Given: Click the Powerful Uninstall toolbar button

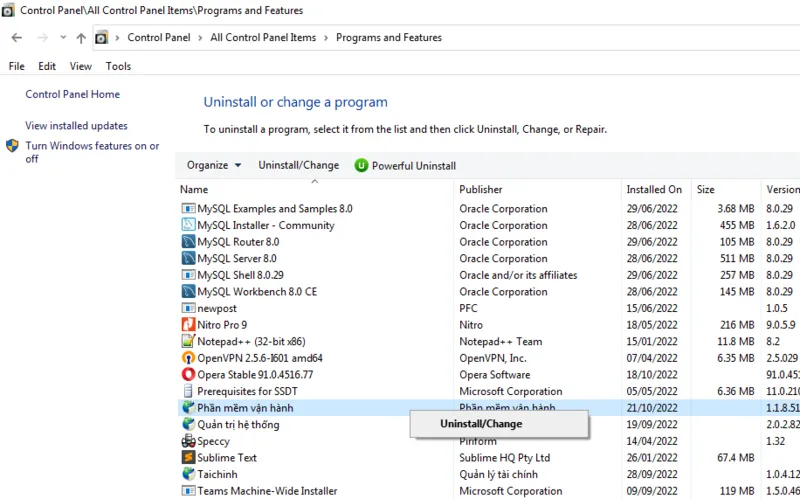Looking at the screenshot, I should pos(405,165).
